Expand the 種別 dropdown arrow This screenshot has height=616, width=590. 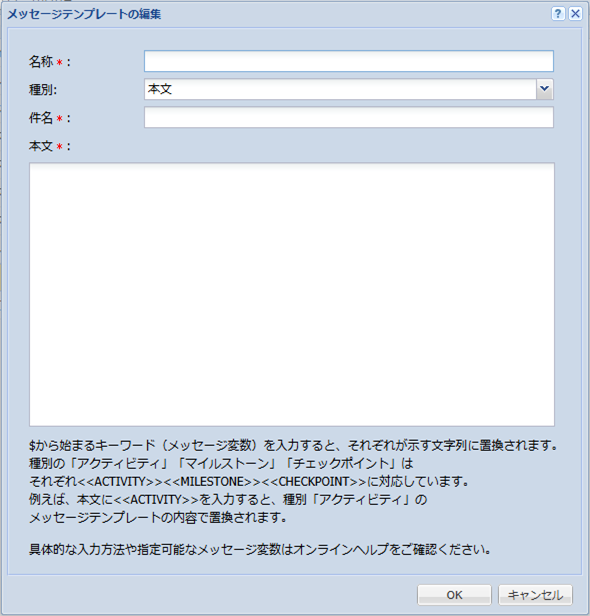[545, 89]
